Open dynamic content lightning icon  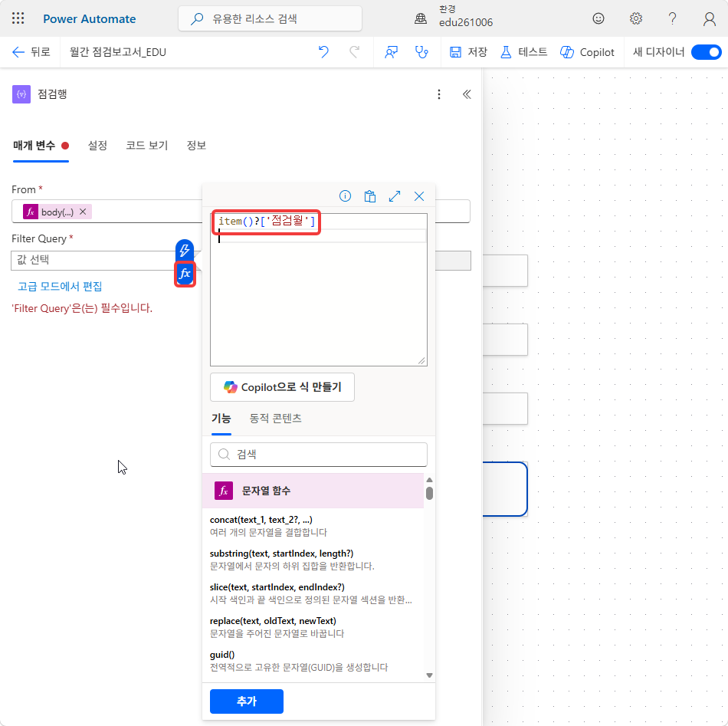coord(185,251)
